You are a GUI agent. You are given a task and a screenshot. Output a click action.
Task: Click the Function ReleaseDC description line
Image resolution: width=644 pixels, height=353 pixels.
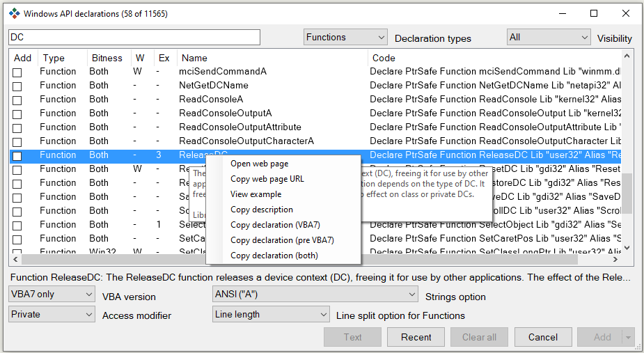click(x=320, y=278)
